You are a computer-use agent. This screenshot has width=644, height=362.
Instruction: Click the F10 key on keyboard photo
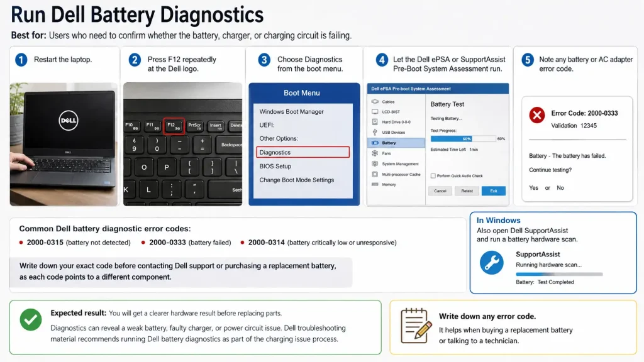click(x=132, y=126)
